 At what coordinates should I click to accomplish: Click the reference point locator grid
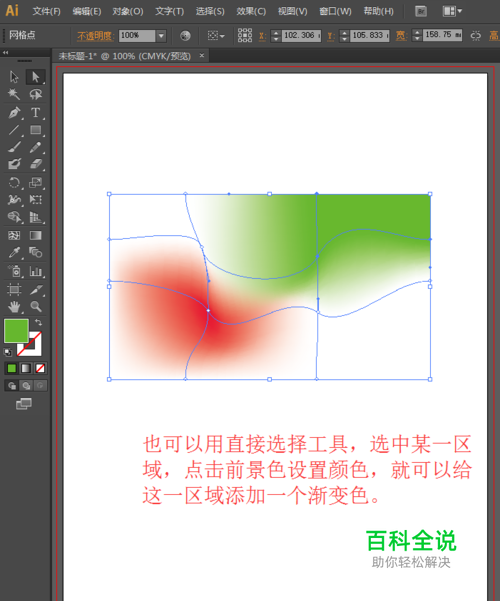[245, 35]
